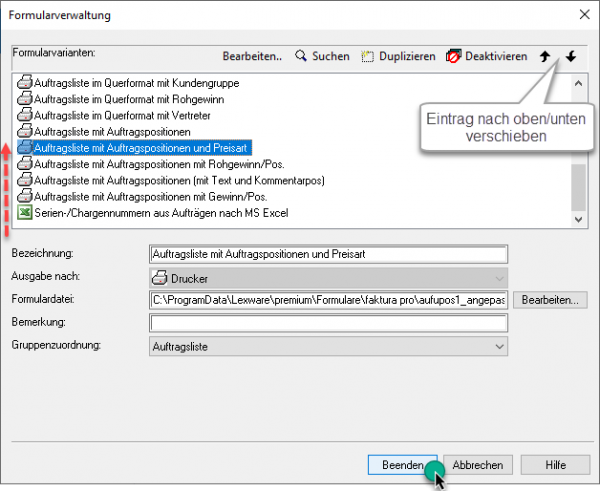Select Auftragsliste im Querformat mit Kundengruppe
This screenshot has width=600, height=491.
(x=137, y=83)
